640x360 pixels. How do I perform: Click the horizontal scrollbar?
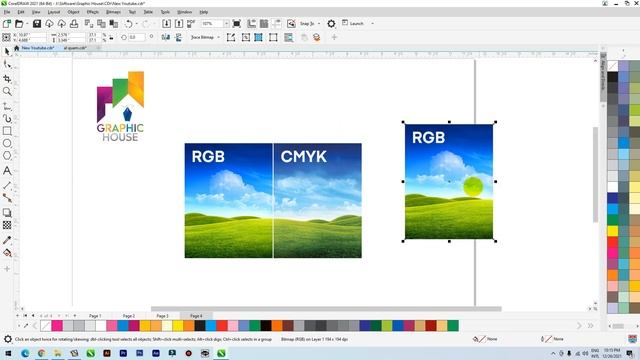tap(326, 309)
